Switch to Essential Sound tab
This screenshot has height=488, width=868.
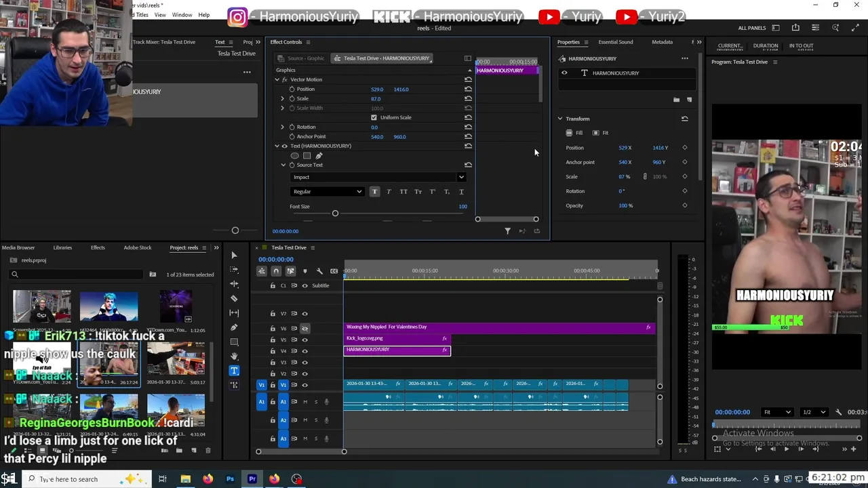(616, 42)
